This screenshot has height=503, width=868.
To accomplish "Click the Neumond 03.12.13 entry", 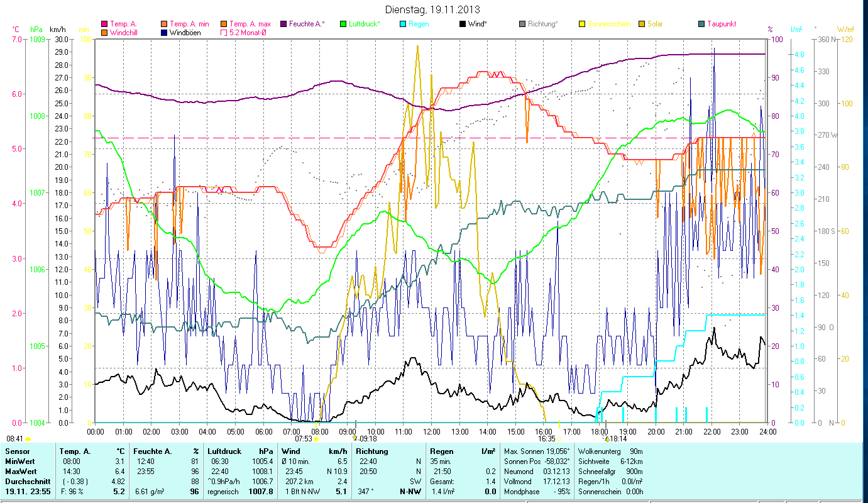I will pyautogui.click(x=537, y=472).
